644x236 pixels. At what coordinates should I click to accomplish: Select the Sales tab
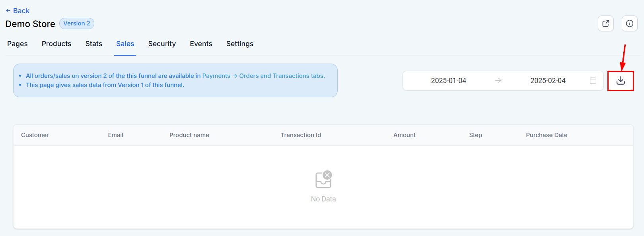(125, 44)
